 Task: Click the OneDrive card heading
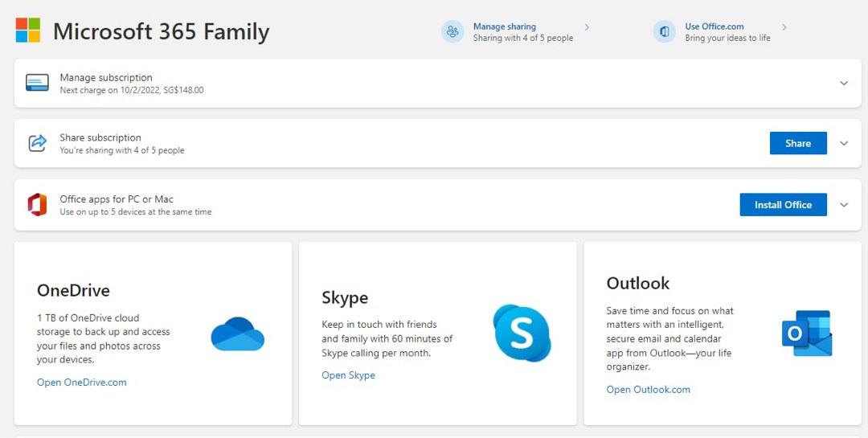(x=73, y=290)
